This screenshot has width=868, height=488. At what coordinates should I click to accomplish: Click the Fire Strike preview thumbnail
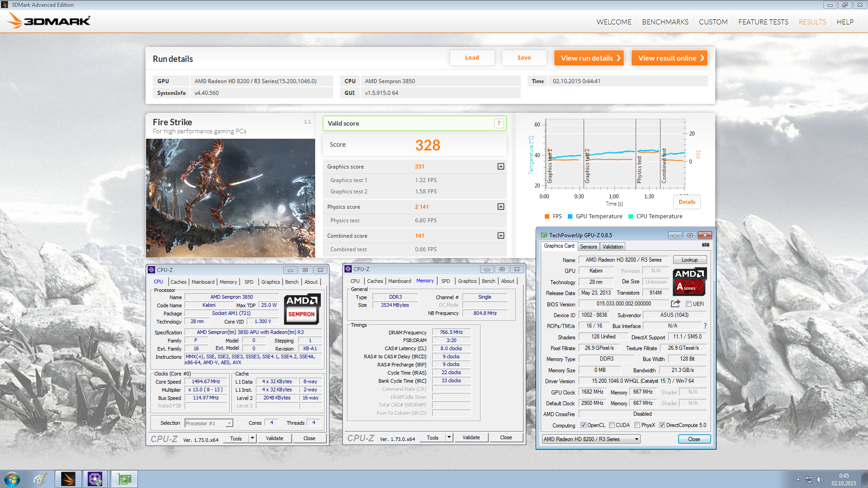230,198
